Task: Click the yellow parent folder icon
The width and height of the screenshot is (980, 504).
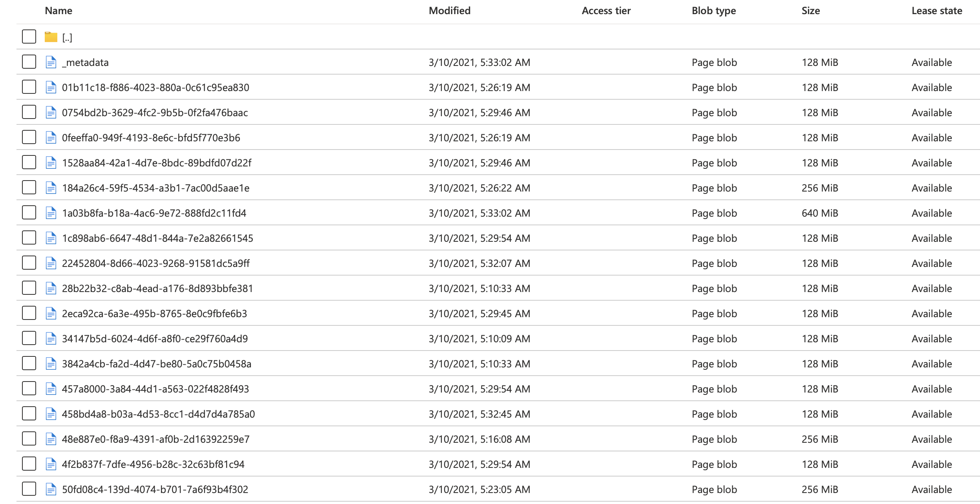Action: pos(51,37)
